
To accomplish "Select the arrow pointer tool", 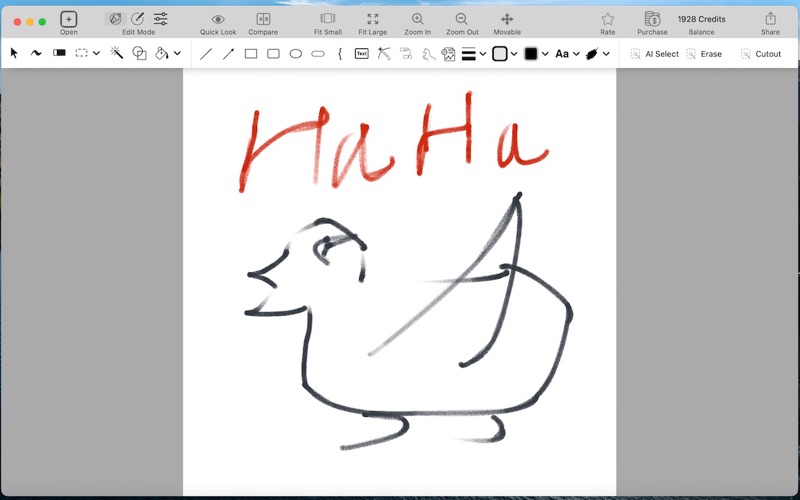I will [14, 54].
